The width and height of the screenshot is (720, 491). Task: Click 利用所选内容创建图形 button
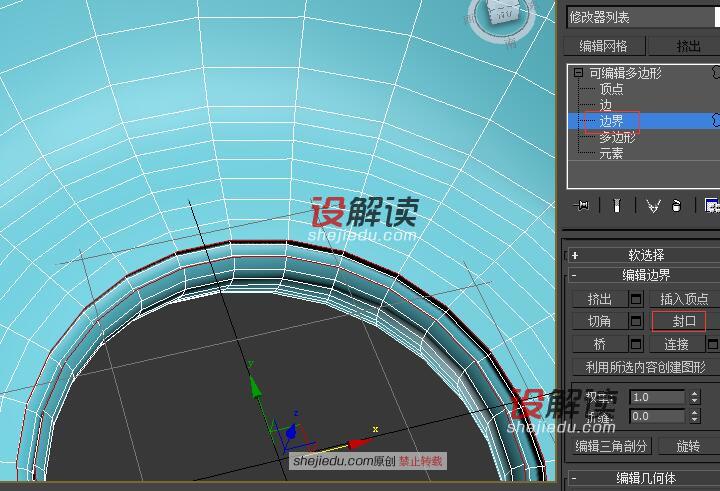click(x=646, y=367)
